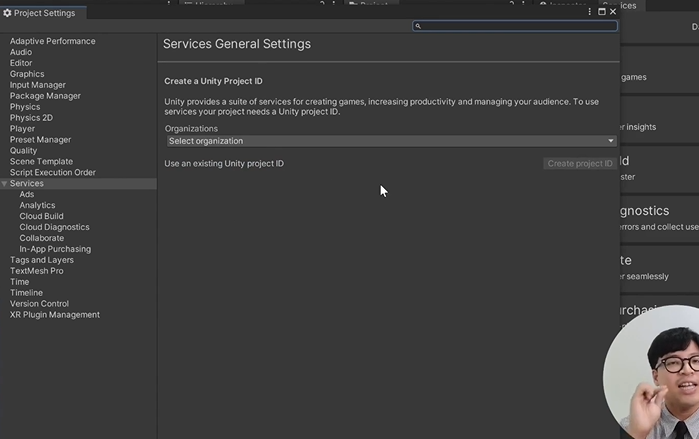
Task: Click the Create a Unity Project ID heading
Action: click(213, 81)
